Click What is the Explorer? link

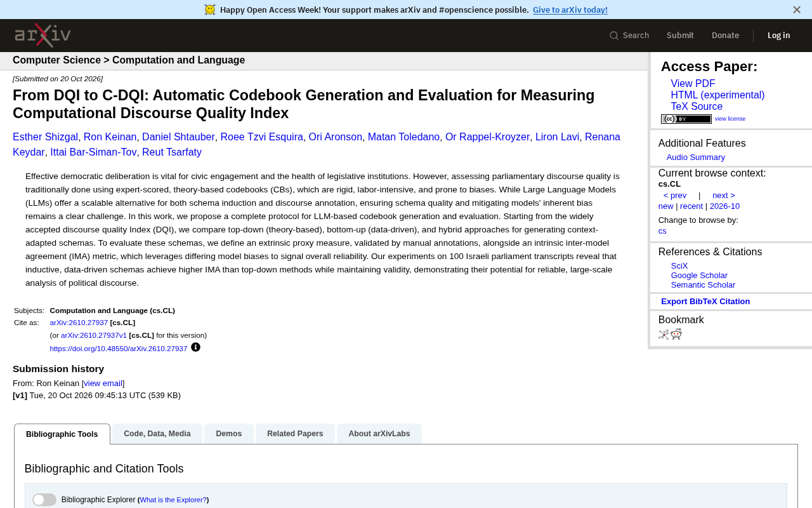(x=173, y=500)
